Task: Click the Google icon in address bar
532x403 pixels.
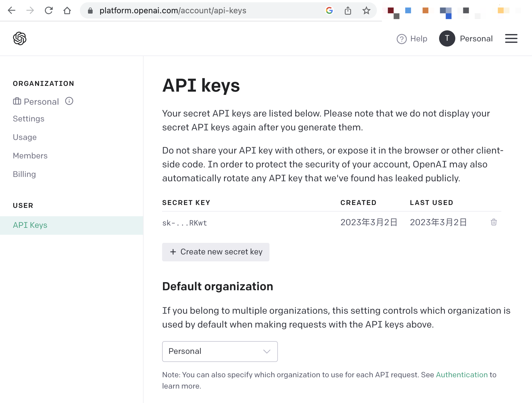Action: click(x=329, y=11)
